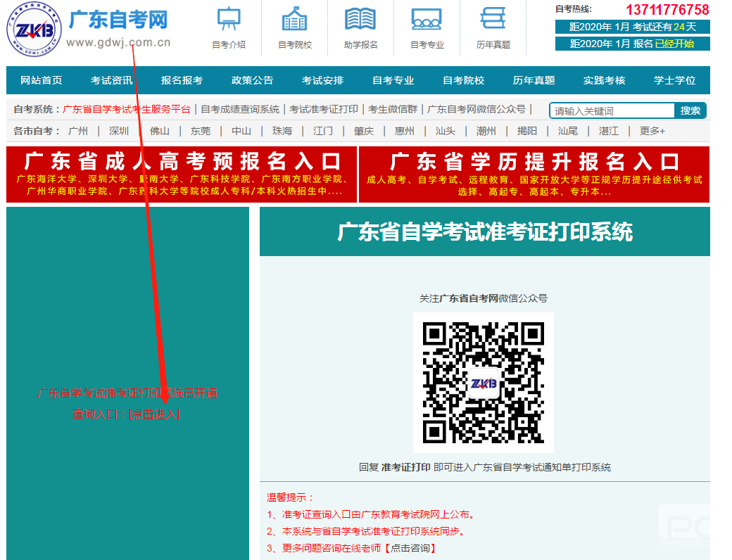Open the 广州 city link
Viewport: 732px width, 560px height.
(77, 131)
